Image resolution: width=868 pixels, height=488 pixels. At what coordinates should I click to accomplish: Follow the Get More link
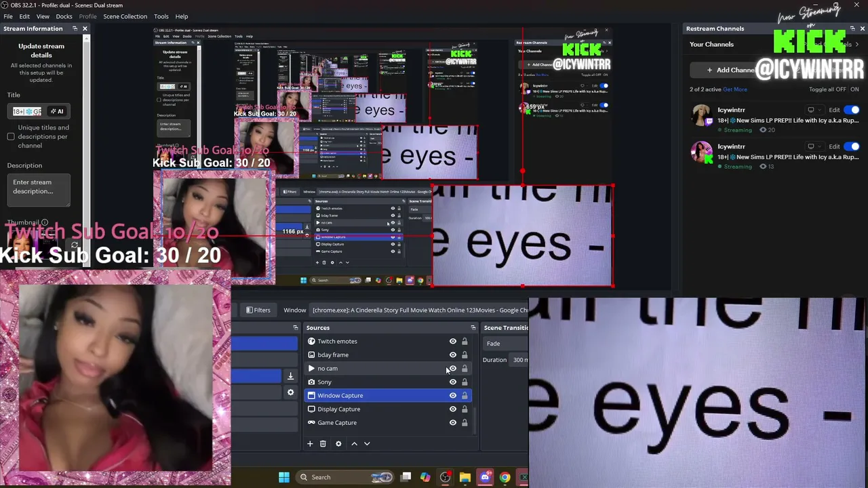pos(735,89)
